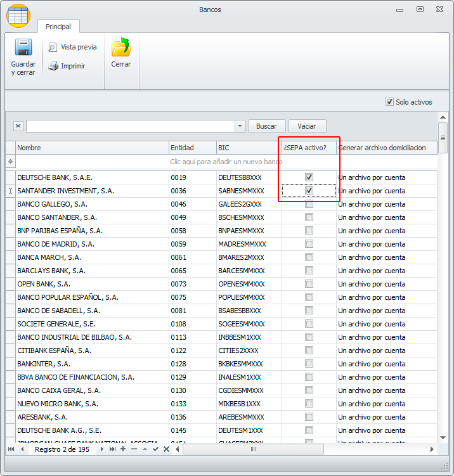Image resolution: width=454 pixels, height=476 pixels.
Task: Toggle the Solo activos checkbox
Action: click(389, 102)
